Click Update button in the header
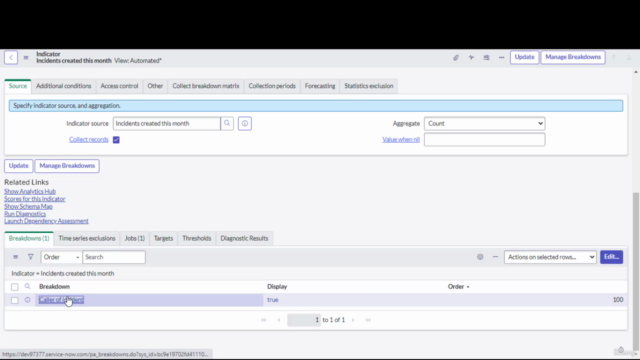Image resolution: width=640 pixels, height=360 pixels. tap(524, 57)
